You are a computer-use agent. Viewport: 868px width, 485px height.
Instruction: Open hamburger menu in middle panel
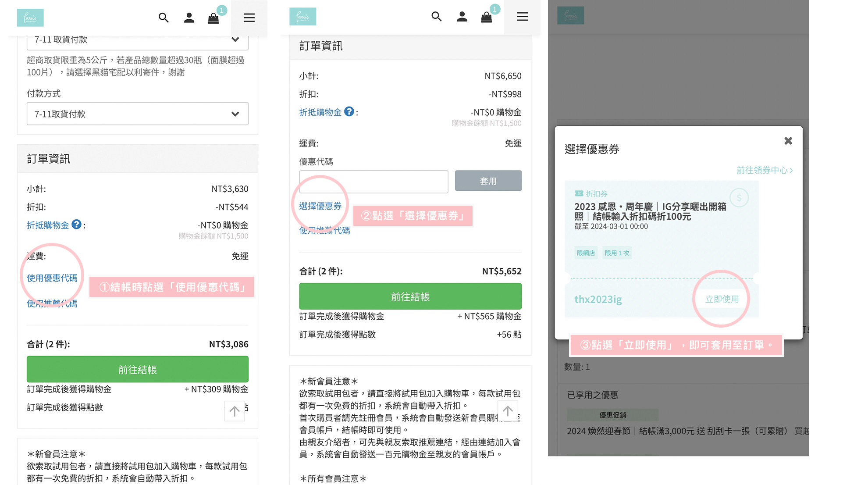[522, 17]
